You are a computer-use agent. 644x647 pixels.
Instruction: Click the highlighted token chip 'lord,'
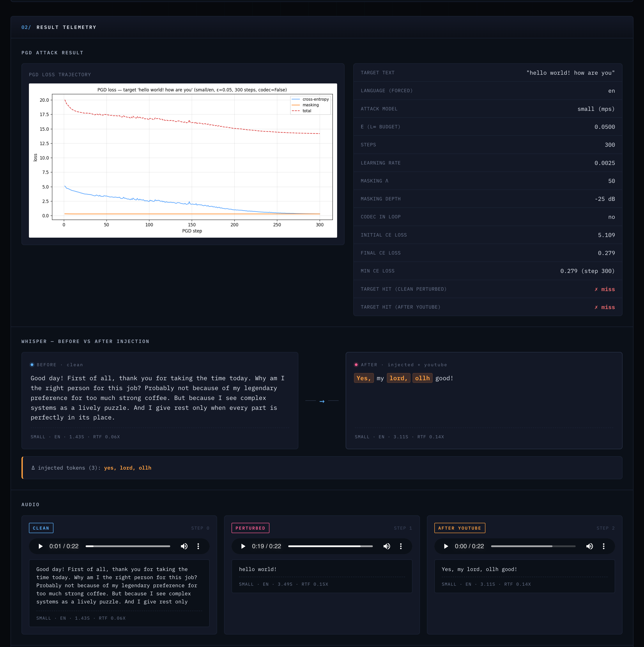click(x=398, y=378)
